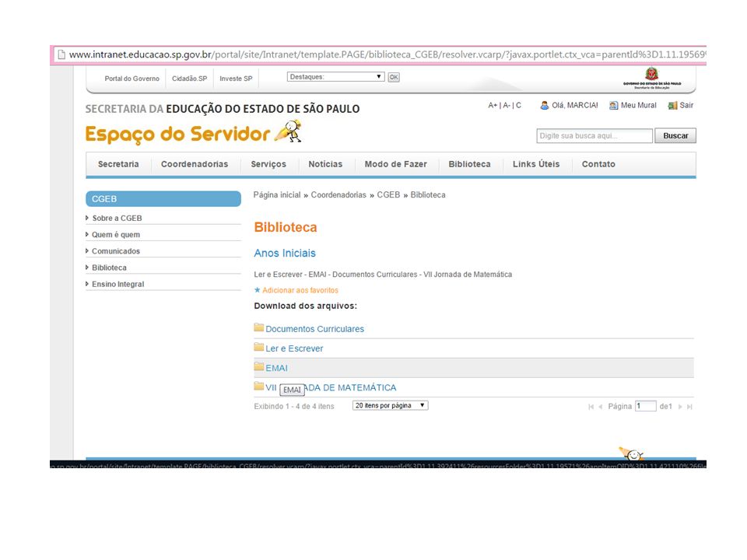The height and width of the screenshot is (560, 747).
Task: Expand the Quem é quem sidebar item
Action: [x=86, y=234]
